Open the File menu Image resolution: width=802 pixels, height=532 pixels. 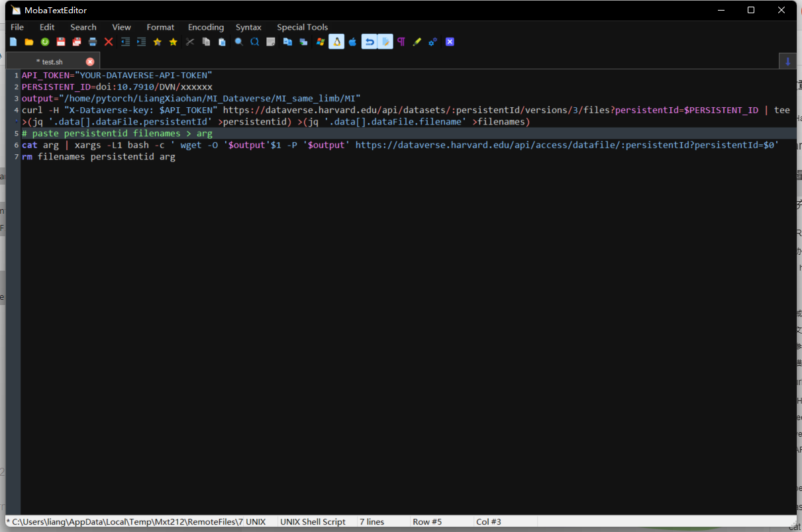coord(17,27)
